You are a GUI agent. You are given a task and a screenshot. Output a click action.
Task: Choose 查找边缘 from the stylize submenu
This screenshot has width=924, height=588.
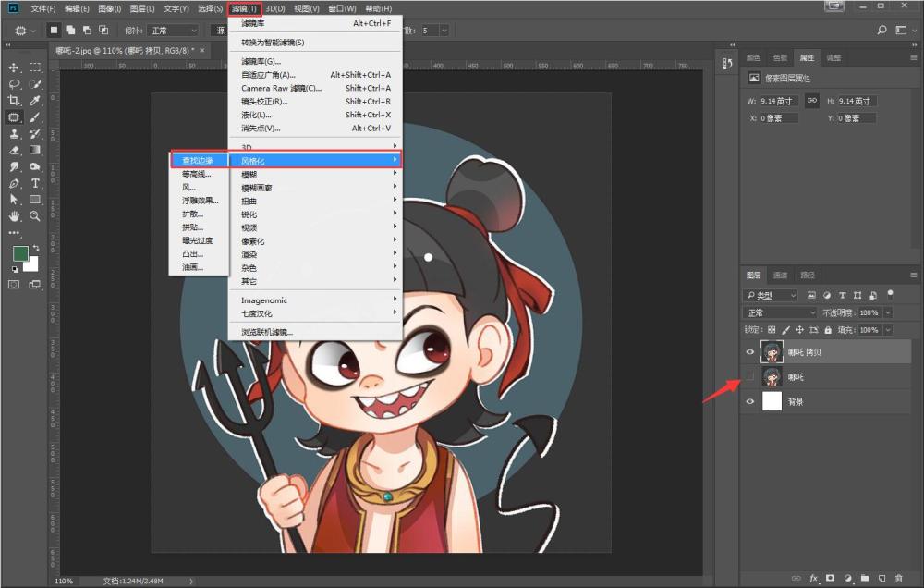click(x=199, y=161)
